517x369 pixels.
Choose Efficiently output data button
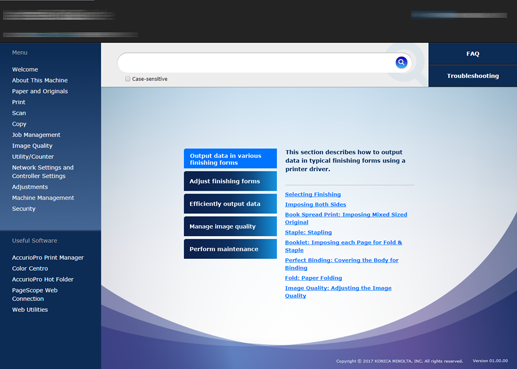[x=230, y=204]
